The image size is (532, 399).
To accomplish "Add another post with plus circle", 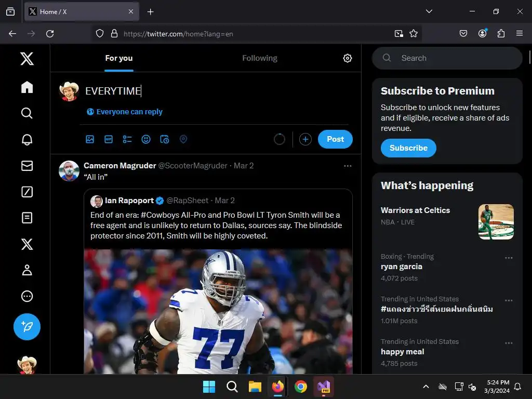I will [x=305, y=139].
